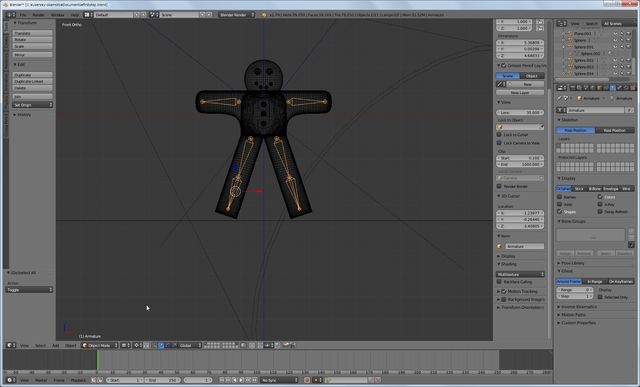Click the properties editor type icon
Image resolution: width=640 pixels, height=387 pixels.
562,88
